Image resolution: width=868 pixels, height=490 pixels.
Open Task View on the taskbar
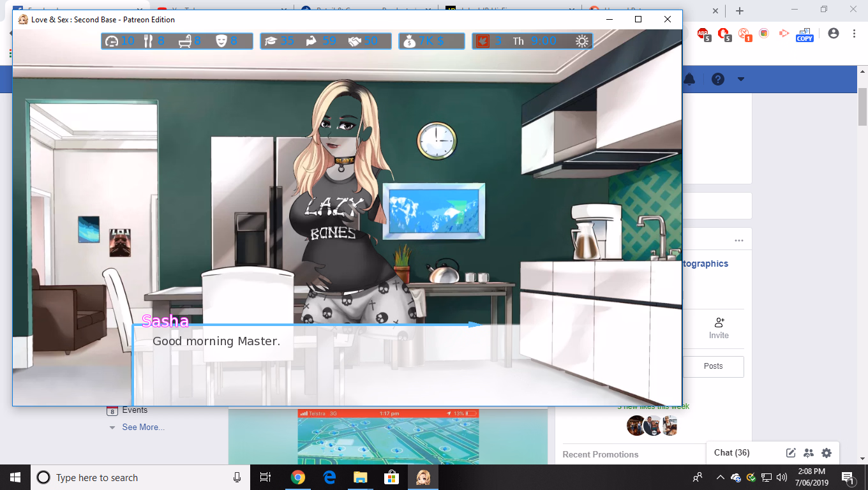point(266,477)
